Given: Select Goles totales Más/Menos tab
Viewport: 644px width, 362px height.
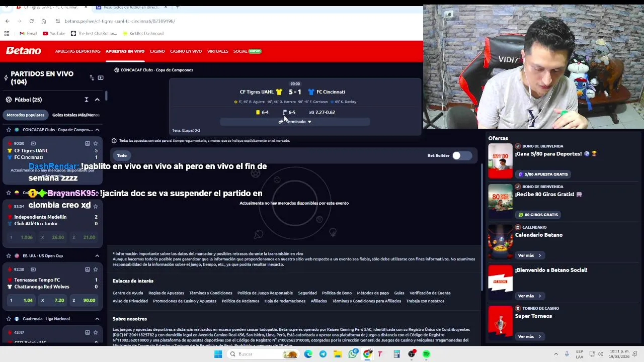Looking at the screenshot, I should (76, 115).
